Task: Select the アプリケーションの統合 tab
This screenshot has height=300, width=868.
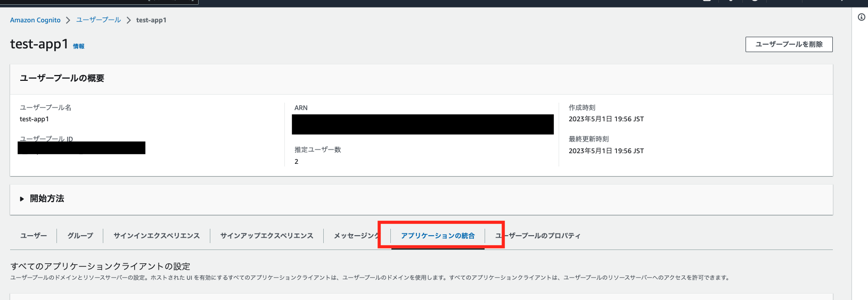Action: click(438, 236)
